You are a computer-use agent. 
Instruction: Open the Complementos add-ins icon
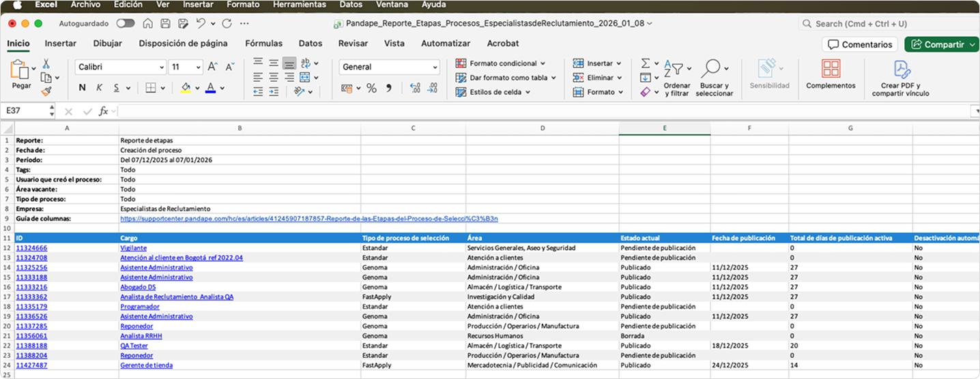(831, 70)
